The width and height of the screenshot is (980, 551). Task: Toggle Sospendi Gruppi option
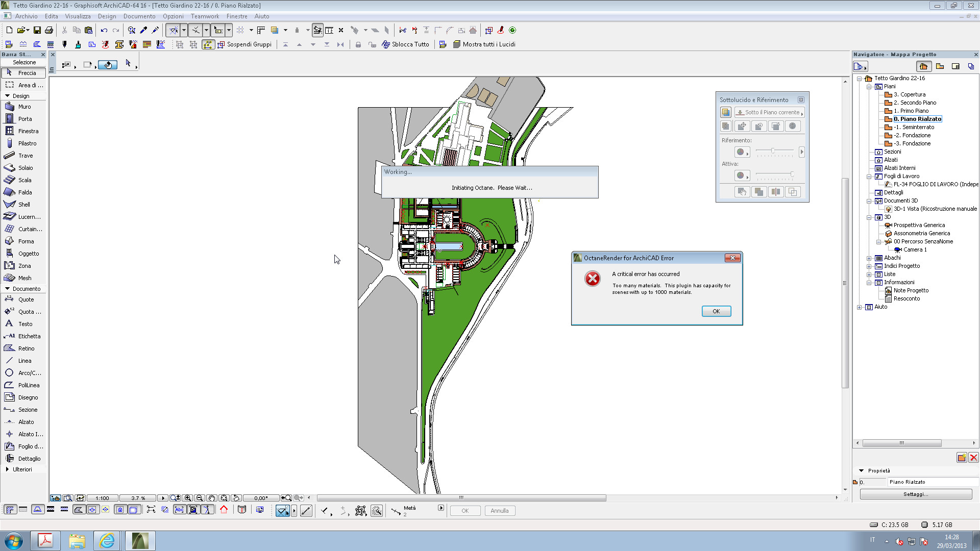coord(244,44)
